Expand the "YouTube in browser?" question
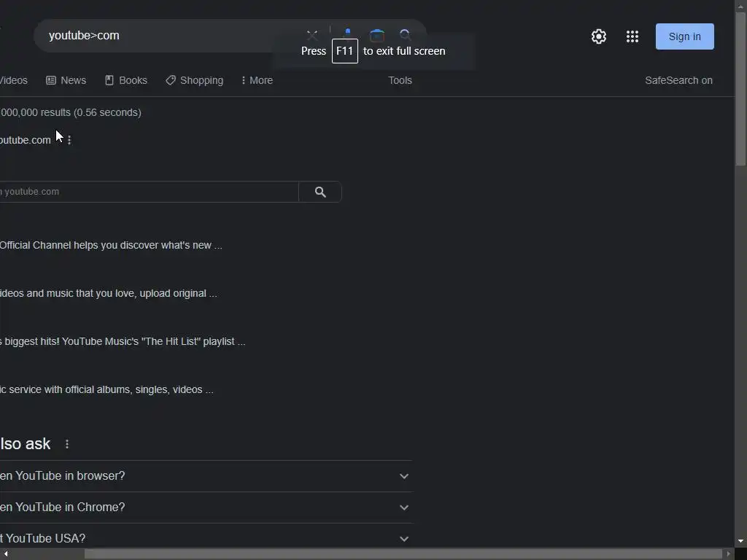This screenshot has width=747, height=560. 206,475
